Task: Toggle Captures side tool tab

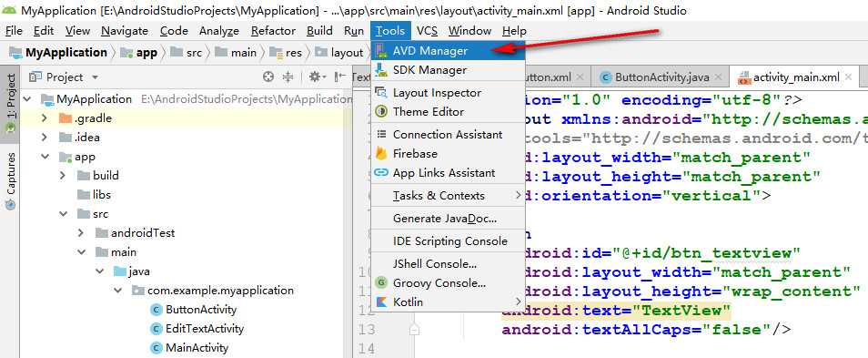Action: [10, 181]
